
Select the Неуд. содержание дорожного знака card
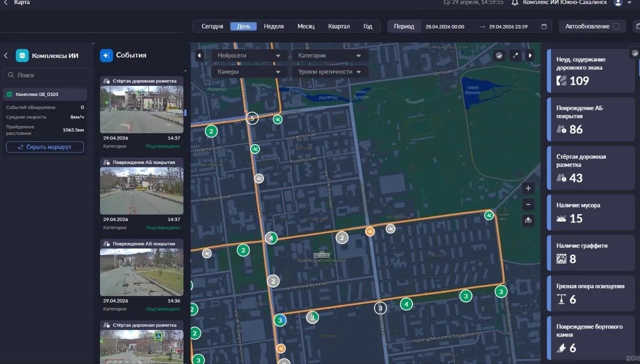click(x=590, y=70)
